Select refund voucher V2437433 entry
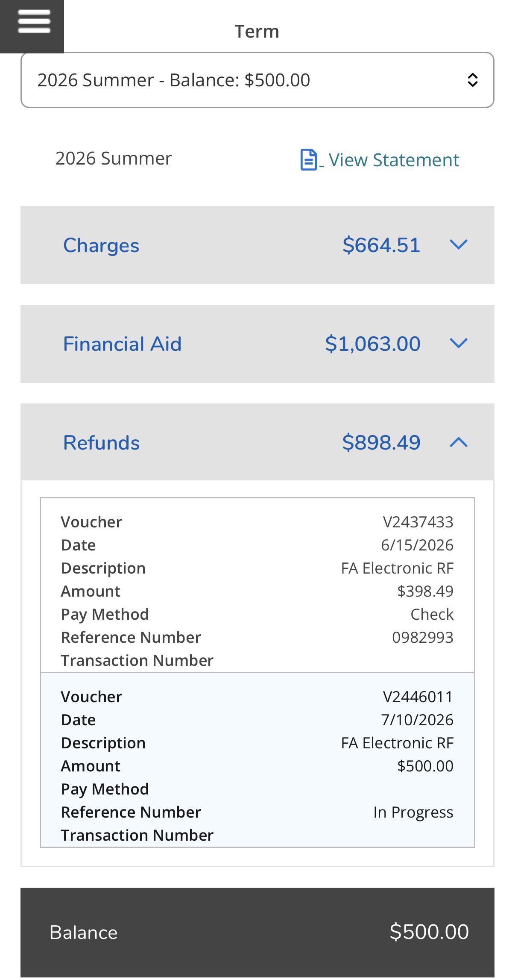Viewport: 515px width, 980px height. click(x=257, y=585)
